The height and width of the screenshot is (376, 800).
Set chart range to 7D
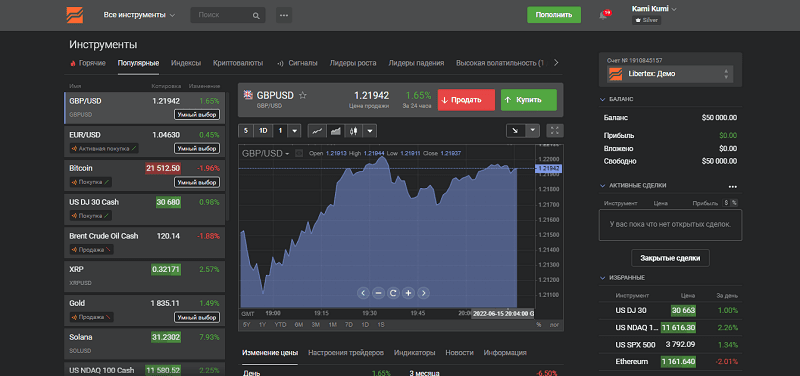348,324
